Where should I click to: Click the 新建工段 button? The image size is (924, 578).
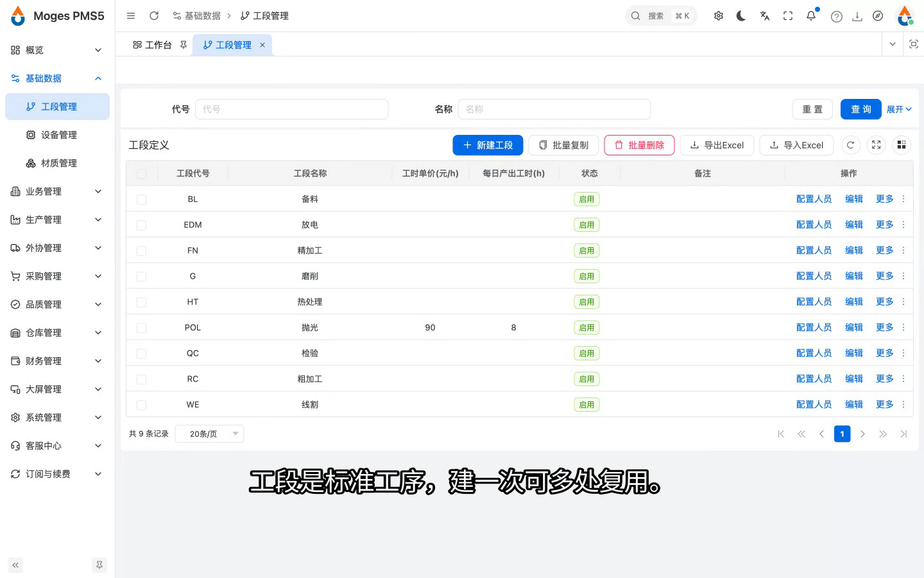pos(488,145)
